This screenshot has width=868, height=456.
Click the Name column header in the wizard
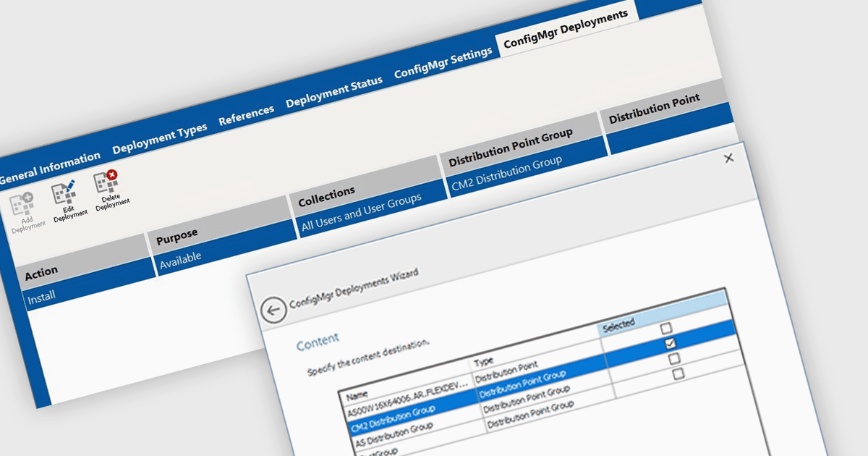pos(357,396)
